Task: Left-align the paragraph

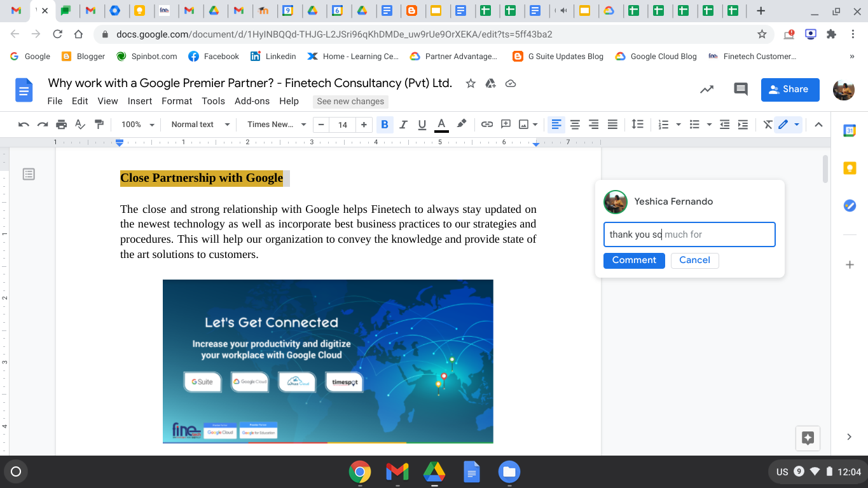Action: pos(556,125)
